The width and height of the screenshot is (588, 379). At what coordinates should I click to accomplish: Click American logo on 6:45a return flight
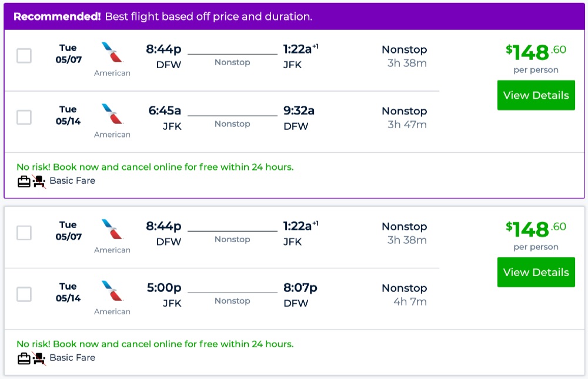pos(112,114)
